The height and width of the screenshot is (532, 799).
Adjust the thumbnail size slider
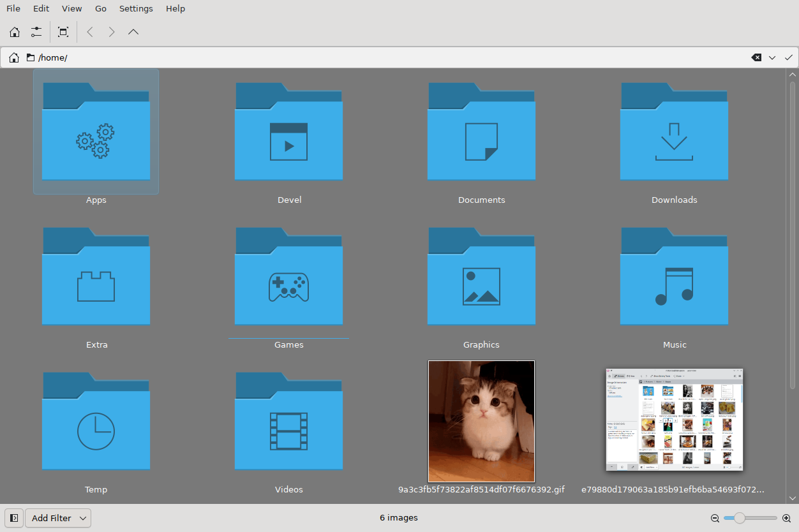point(750,518)
